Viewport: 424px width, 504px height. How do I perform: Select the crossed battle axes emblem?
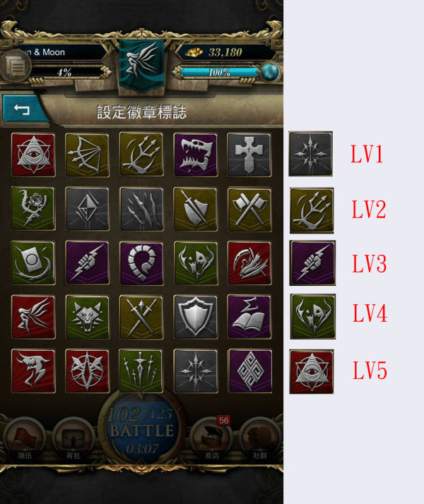pos(249,210)
